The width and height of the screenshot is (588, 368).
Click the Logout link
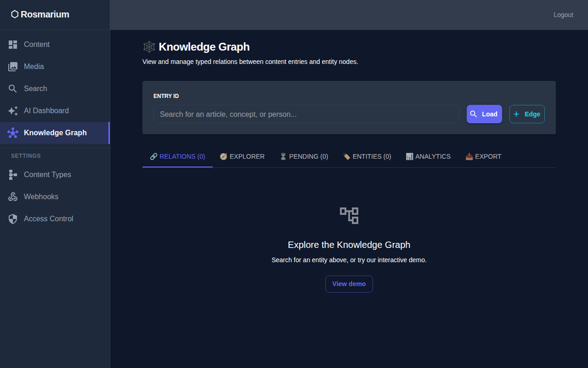point(563,15)
